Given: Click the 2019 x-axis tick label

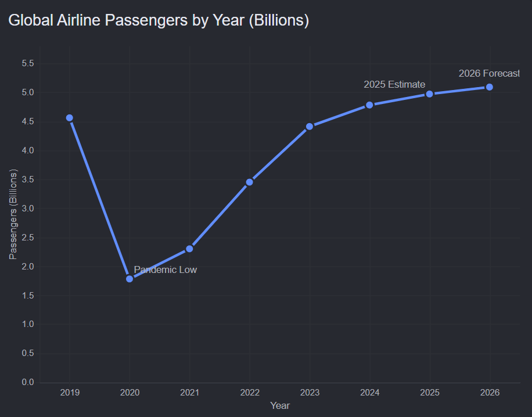Looking at the screenshot, I should [70, 393].
